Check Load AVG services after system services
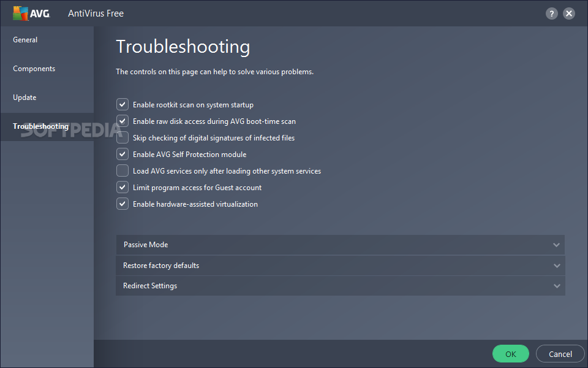588x368 pixels. click(123, 171)
